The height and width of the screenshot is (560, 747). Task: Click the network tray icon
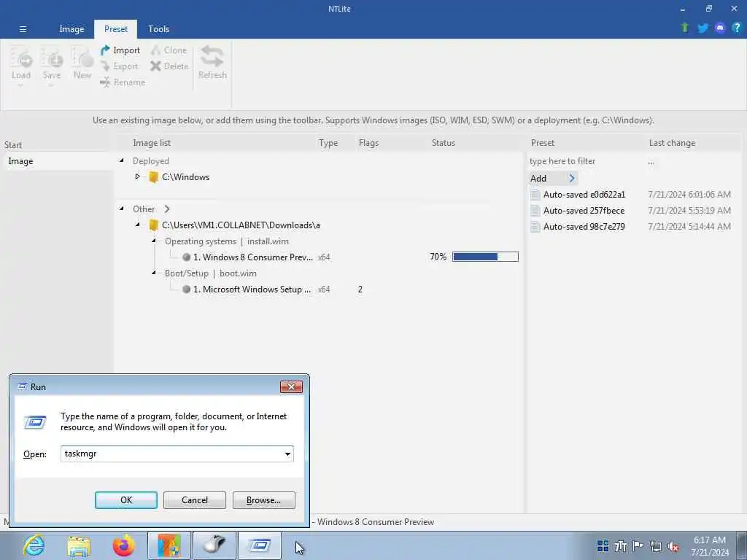point(656,546)
